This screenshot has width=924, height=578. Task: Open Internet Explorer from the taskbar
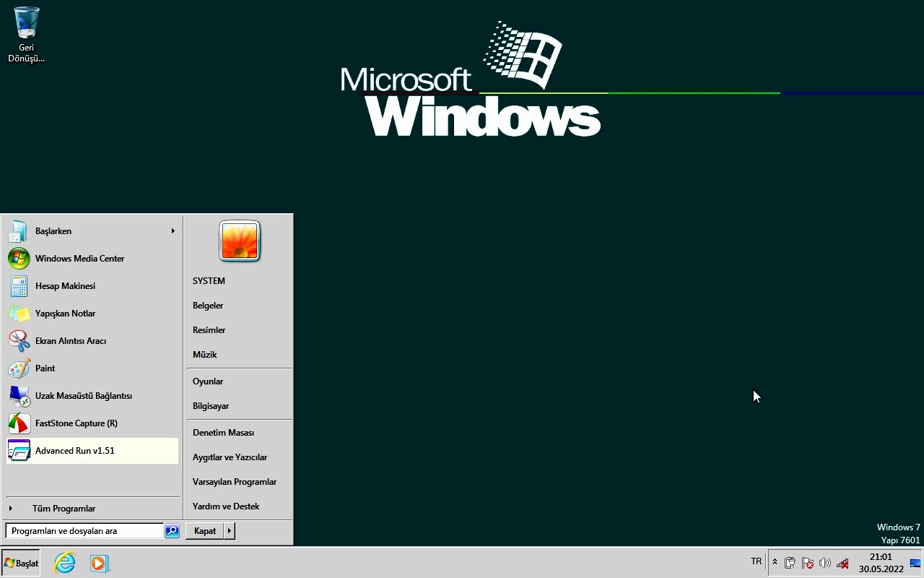click(65, 563)
